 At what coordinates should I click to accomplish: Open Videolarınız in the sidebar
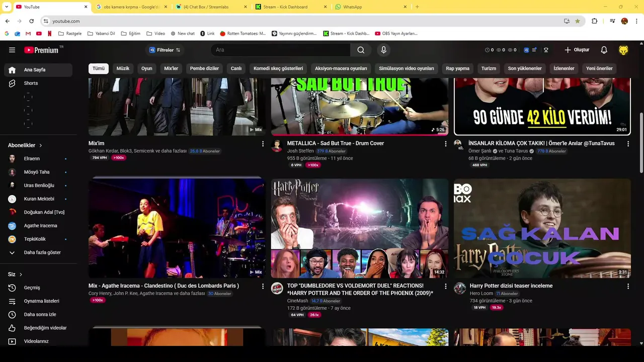(38, 341)
